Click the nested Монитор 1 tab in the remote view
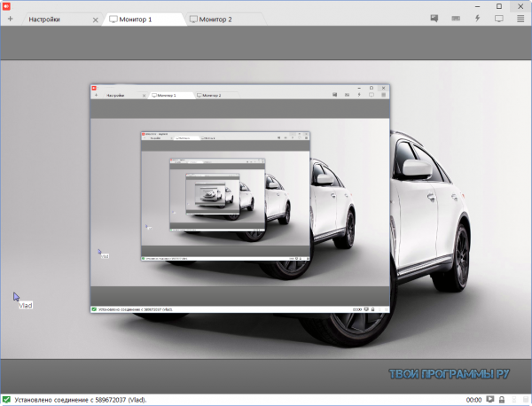 (x=168, y=94)
